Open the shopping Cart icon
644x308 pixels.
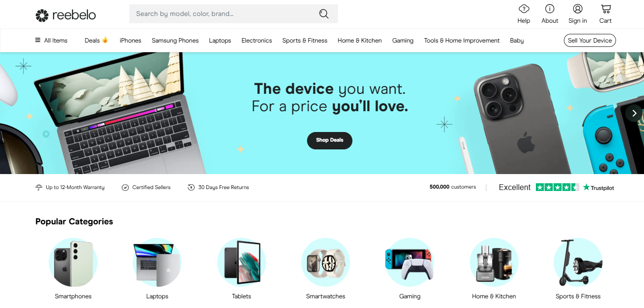[x=605, y=9]
